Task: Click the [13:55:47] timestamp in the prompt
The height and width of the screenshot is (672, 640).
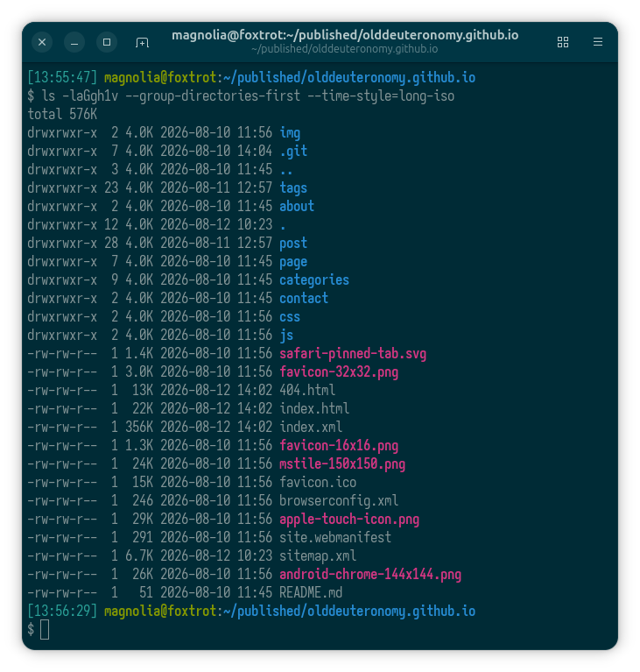Action: coord(62,78)
